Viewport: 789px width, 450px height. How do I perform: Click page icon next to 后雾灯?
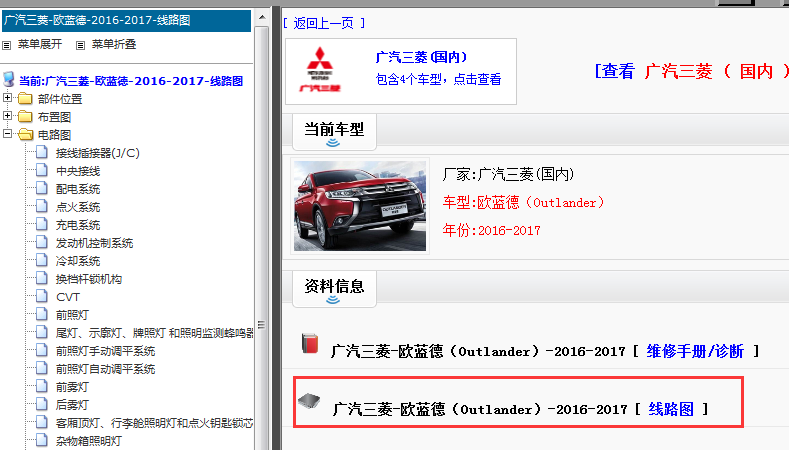(42, 404)
